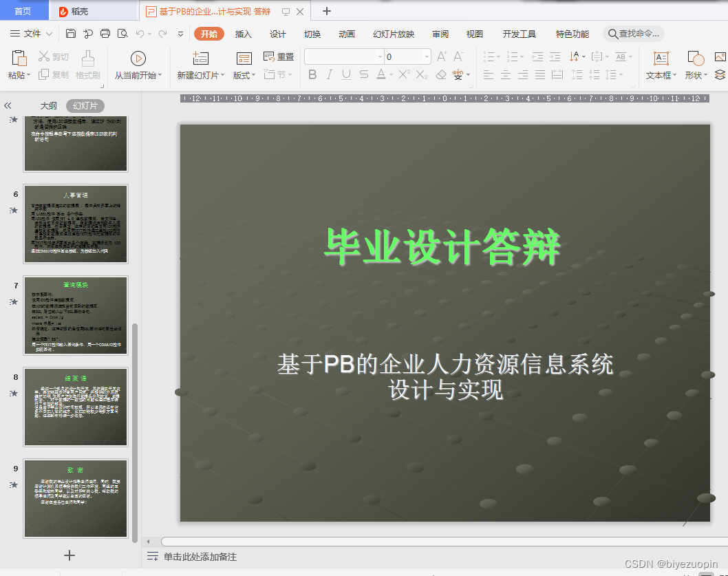Open the font size dropdown
Image resolution: width=728 pixels, height=576 pixels.
pyautogui.click(x=428, y=56)
